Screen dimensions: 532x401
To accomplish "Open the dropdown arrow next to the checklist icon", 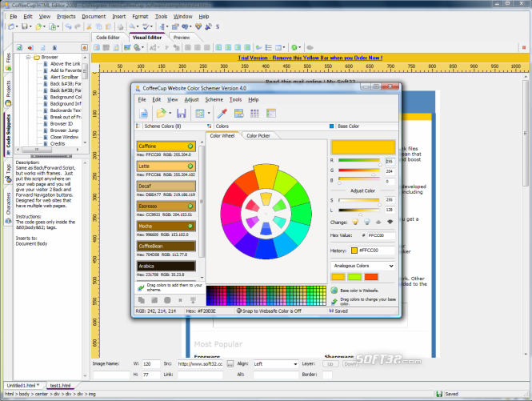I will [209, 113].
